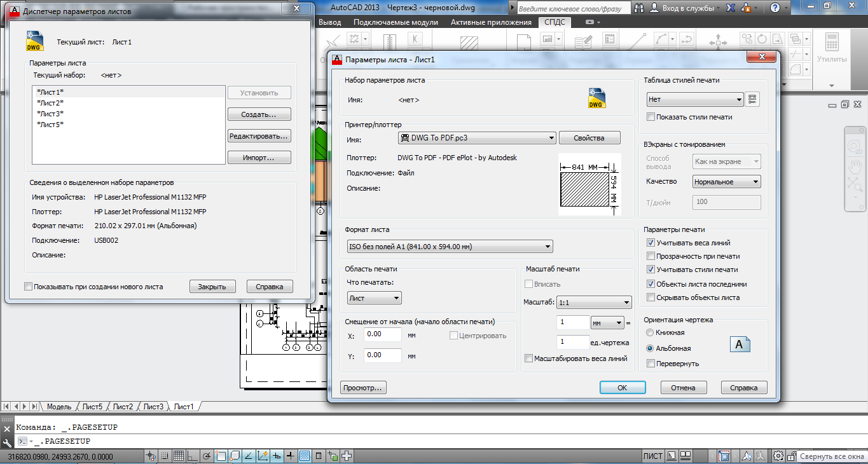
Task: Open Подключаемые модули ribbon tab
Action: click(396, 22)
